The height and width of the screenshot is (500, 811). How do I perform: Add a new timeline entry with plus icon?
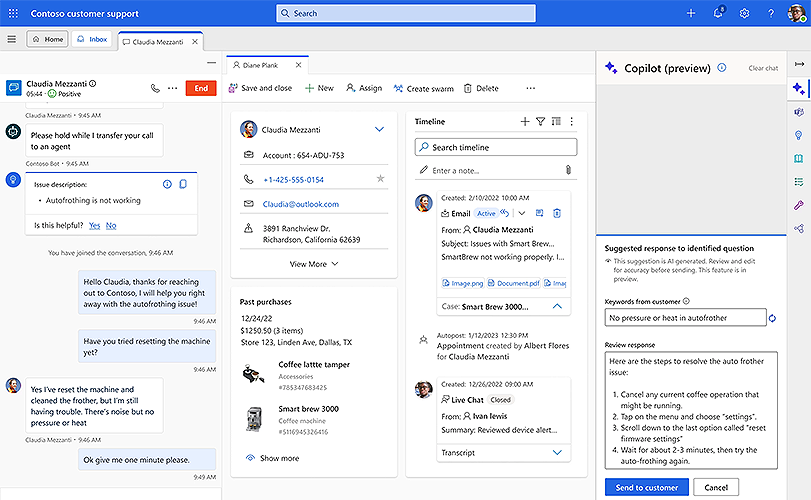(525, 121)
